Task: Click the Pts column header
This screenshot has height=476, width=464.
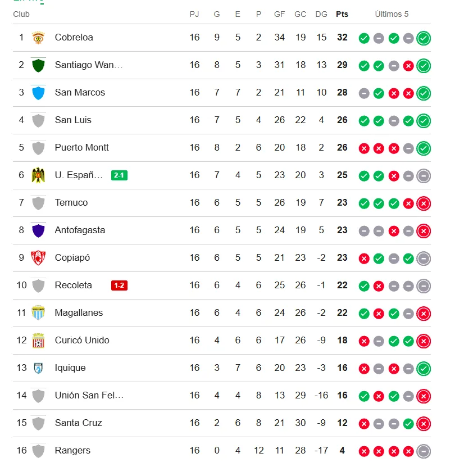Action: (x=342, y=14)
